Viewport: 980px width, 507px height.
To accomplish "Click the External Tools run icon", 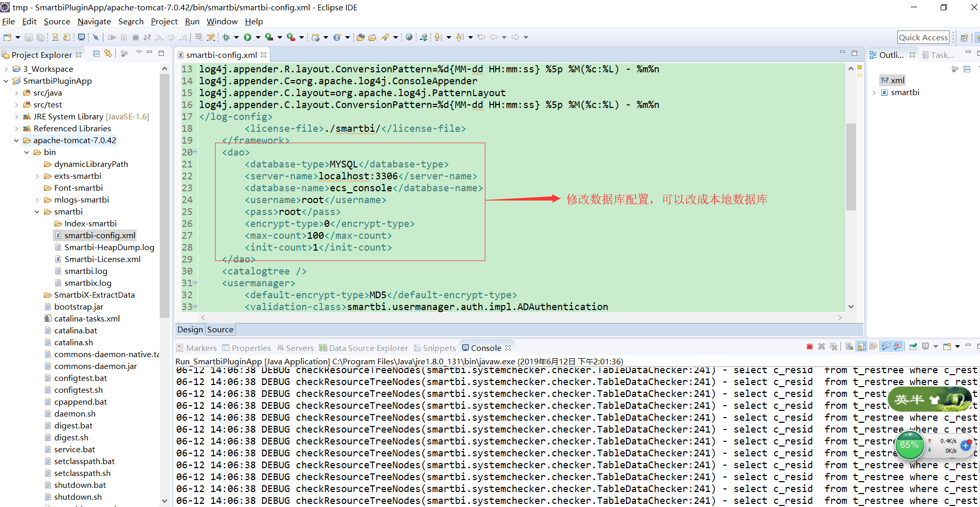I will [291, 37].
